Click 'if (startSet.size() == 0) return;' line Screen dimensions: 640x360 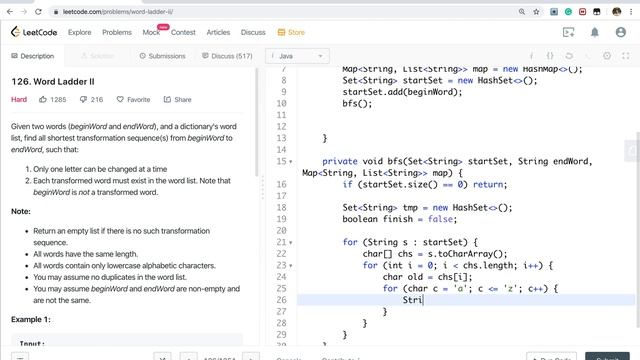pyautogui.click(x=424, y=184)
